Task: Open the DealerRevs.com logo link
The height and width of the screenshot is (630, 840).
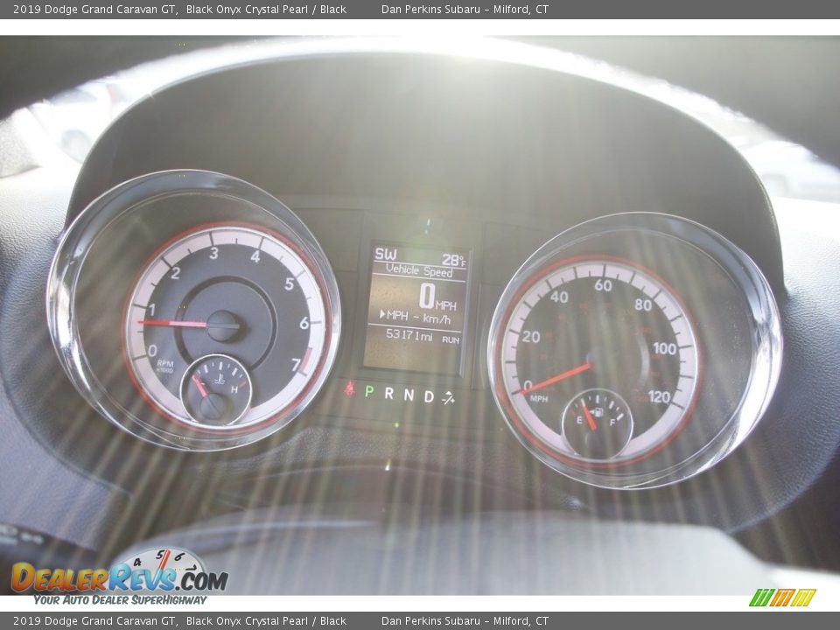Action: pos(119,577)
